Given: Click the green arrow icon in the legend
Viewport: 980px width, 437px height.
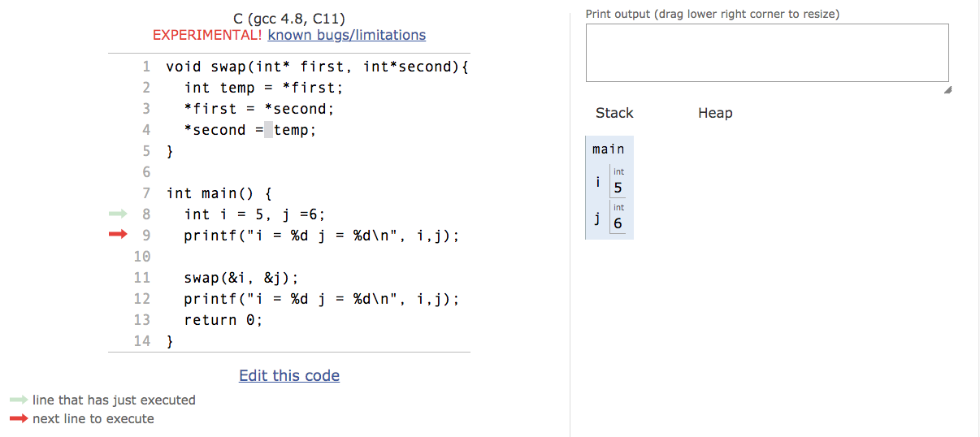Looking at the screenshot, I should click(x=19, y=400).
